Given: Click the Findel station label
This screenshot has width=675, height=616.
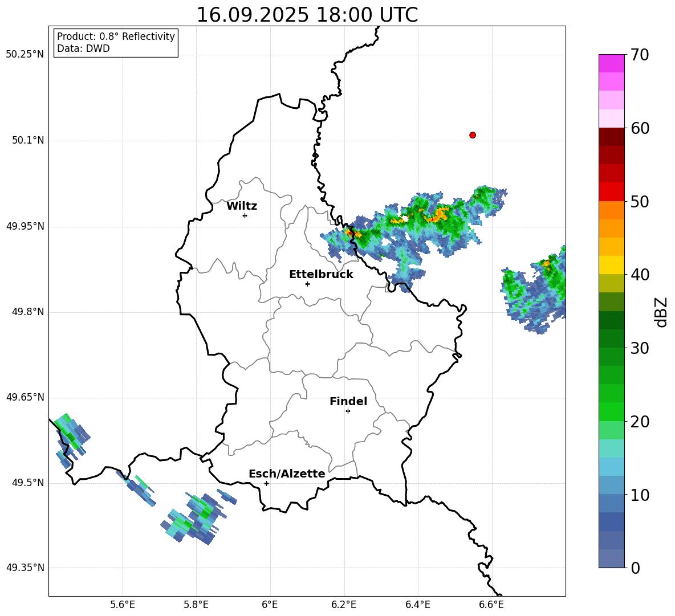Looking at the screenshot, I should click(348, 401).
